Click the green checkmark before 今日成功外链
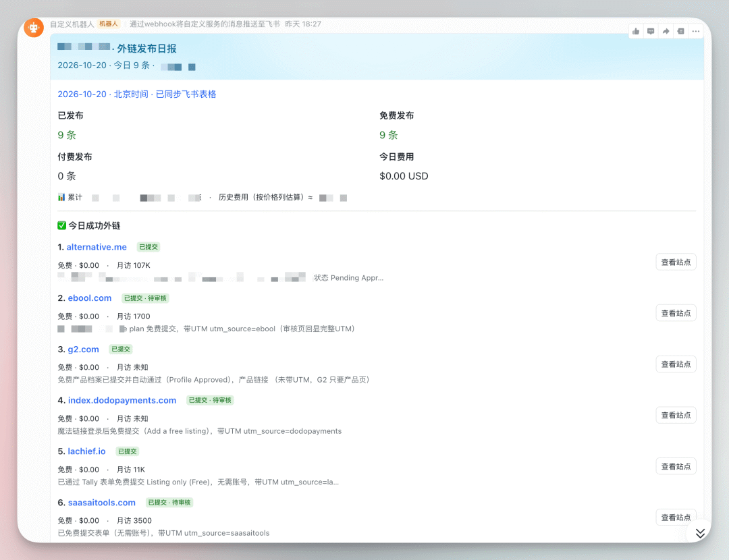 (62, 225)
